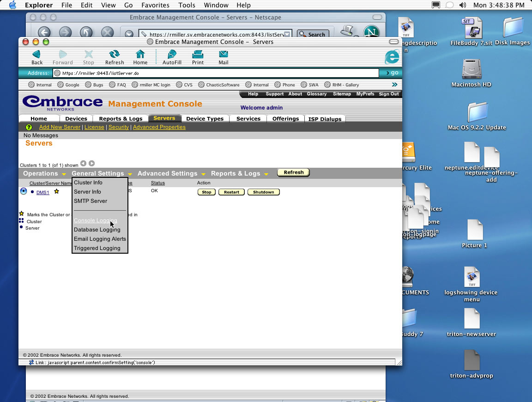Expand favorites bar overflow chevron
Viewport: 532px width, 402px height.
click(394, 85)
